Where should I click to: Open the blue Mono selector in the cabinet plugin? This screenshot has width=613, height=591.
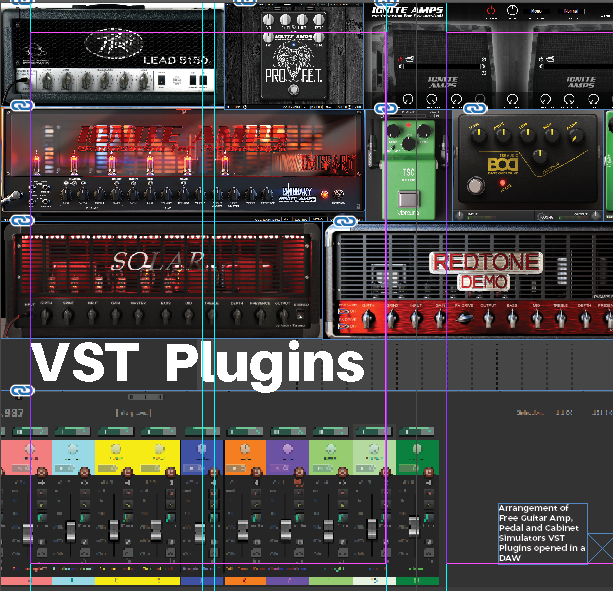(x=536, y=11)
